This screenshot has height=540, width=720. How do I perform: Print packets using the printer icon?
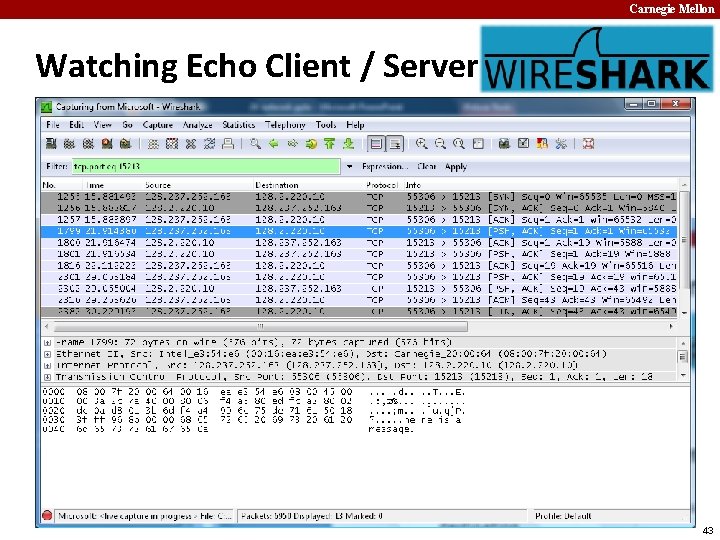[x=228, y=144]
